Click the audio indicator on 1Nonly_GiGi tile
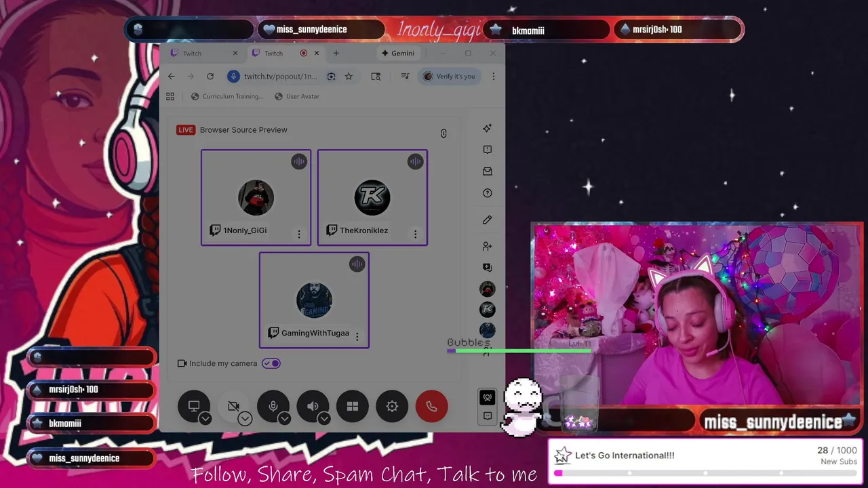The width and height of the screenshot is (868, 488). 299,161
